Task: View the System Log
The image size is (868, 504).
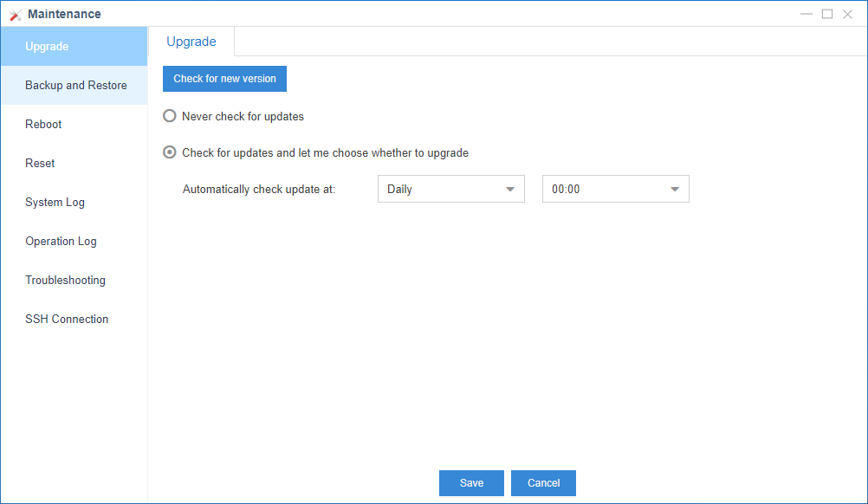Action: click(x=55, y=203)
